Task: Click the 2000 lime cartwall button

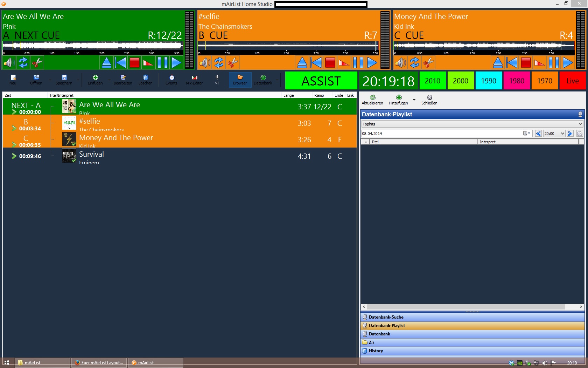Action: tap(461, 81)
